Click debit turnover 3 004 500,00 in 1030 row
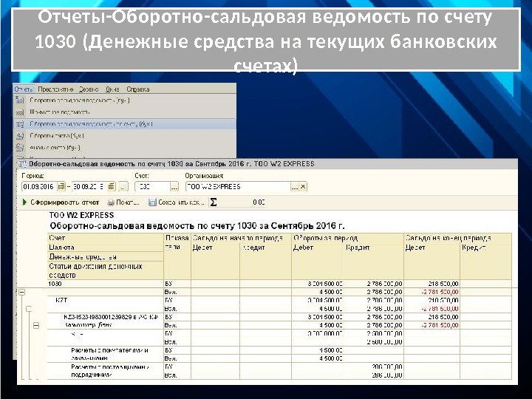Screen dimensions: 532x399 (x=324, y=284)
